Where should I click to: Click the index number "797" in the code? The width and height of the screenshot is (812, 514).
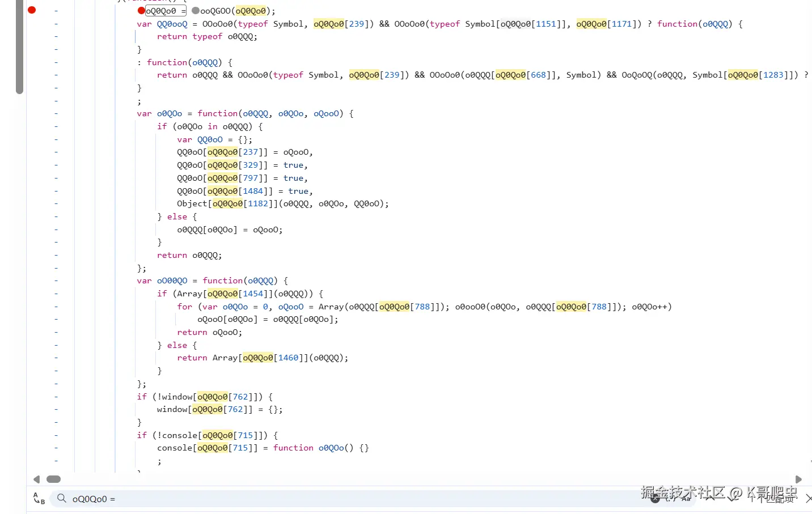pos(250,178)
